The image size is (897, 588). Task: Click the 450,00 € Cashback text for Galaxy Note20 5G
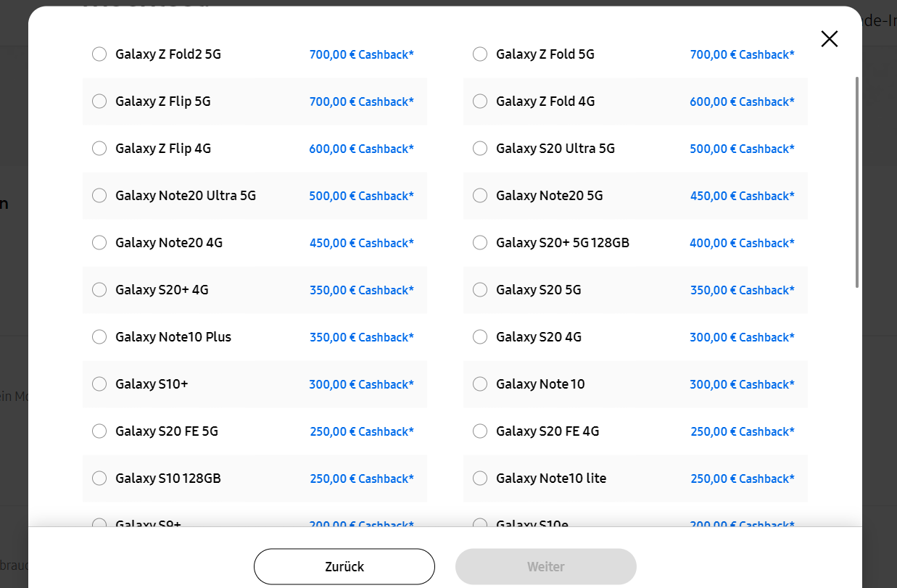click(x=743, y=196)
